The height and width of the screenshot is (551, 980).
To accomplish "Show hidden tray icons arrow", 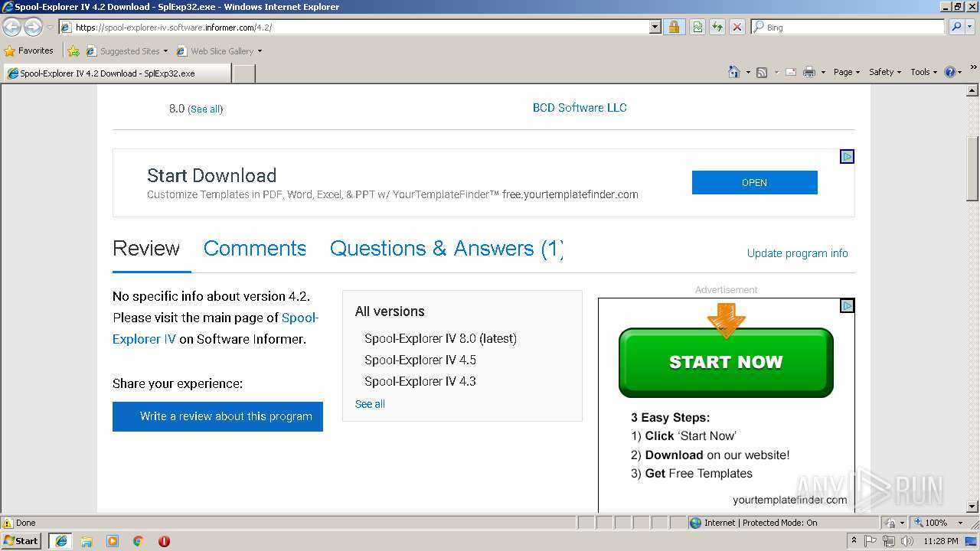I will click(x=853, y=541).
